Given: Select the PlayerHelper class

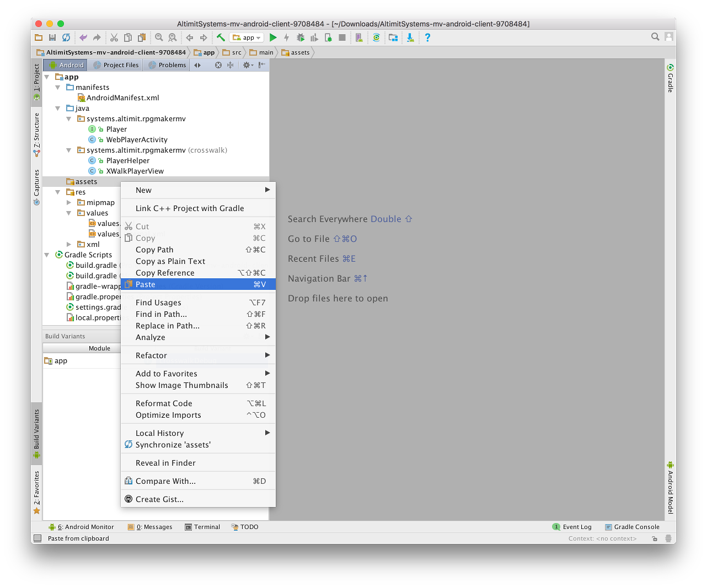Looking at the screenshot, I should click(x=128, y=161).
